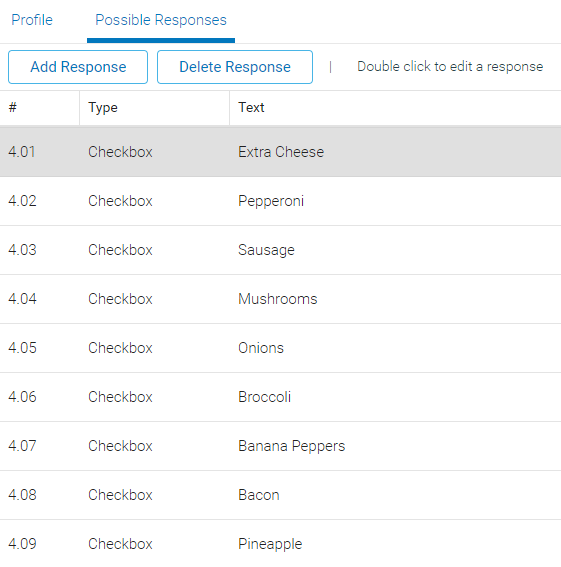The height and width of the screenshot is (567, 561).
Task: Click the Add Response button
Action: pyautogui.click(x=78, y=67)
